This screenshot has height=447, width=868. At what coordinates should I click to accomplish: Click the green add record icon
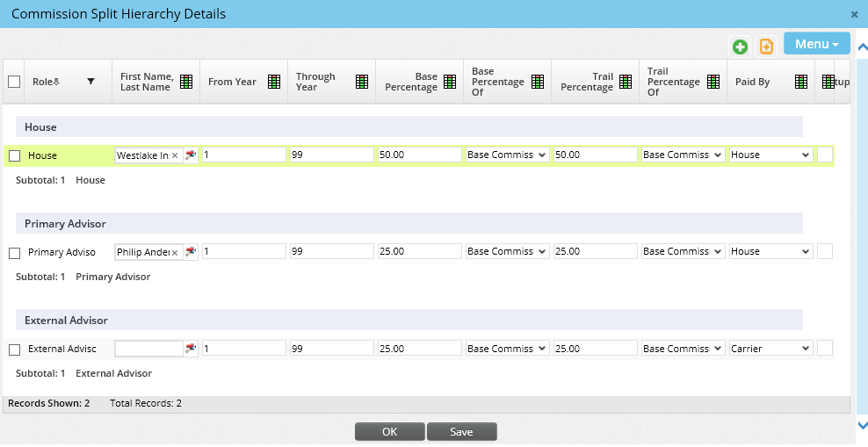coord(741,47)
